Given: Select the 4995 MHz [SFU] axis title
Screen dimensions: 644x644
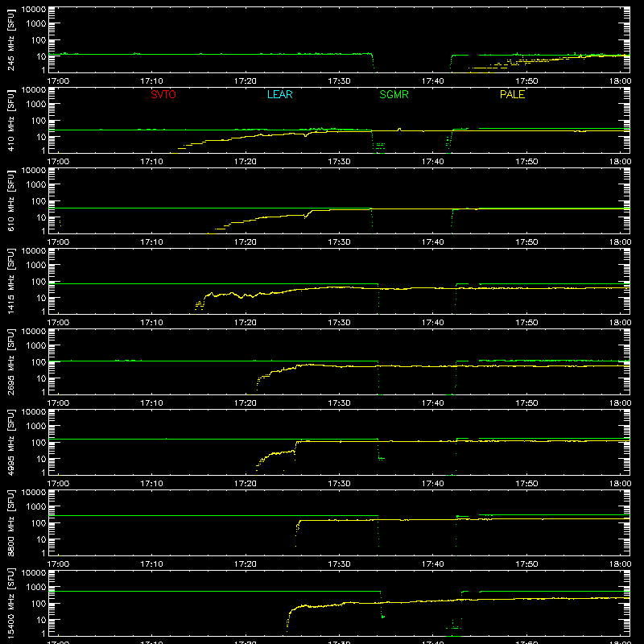Looking at the screenshot, I should click(11, 442).
